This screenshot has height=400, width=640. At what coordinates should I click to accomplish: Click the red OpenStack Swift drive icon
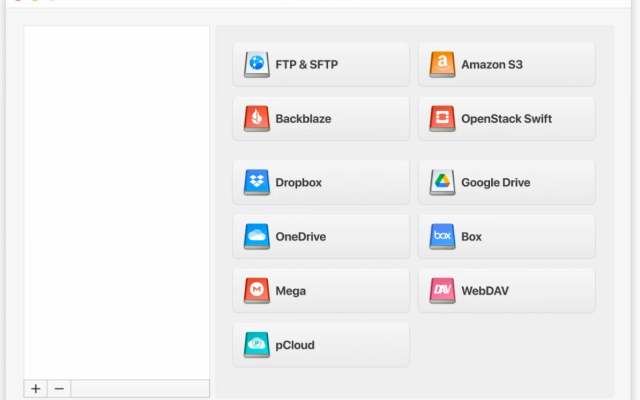[x=442, y=119]
